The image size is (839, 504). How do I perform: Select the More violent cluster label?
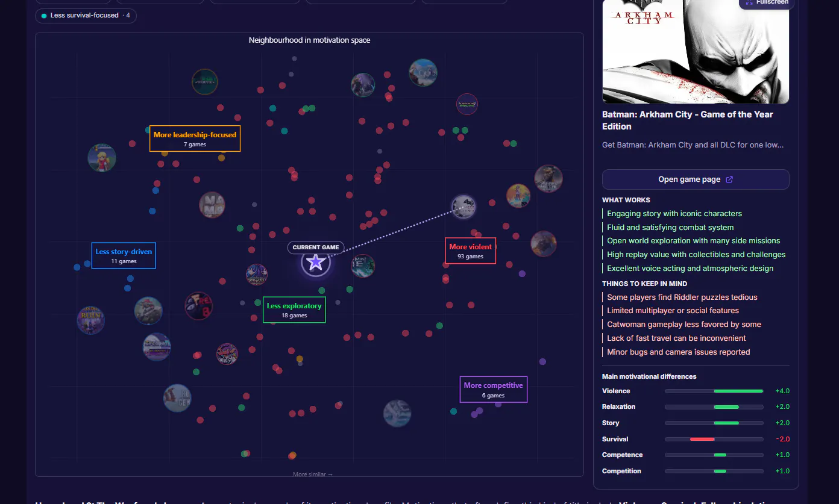coord(471,250)
